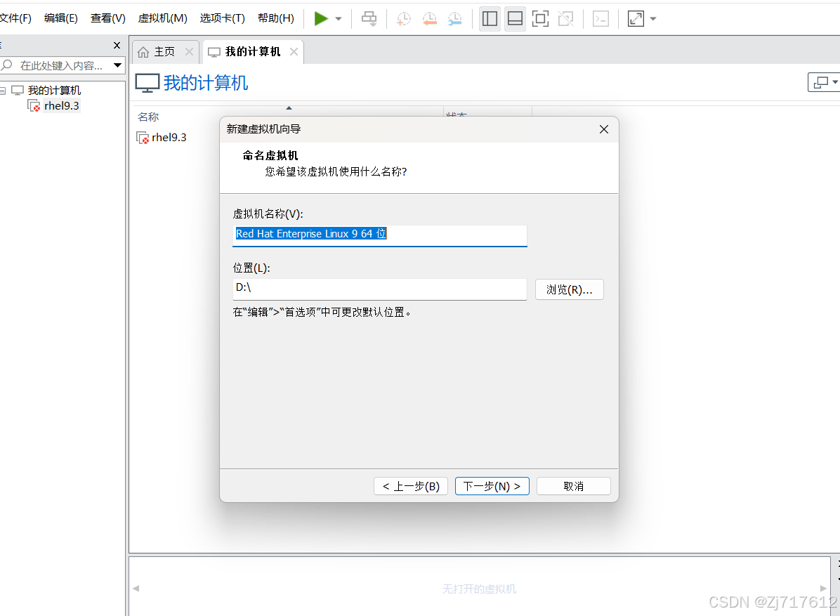The image size is (840, 616).
Task: Select 我的计算机 in the library tree
Action: 53,90
